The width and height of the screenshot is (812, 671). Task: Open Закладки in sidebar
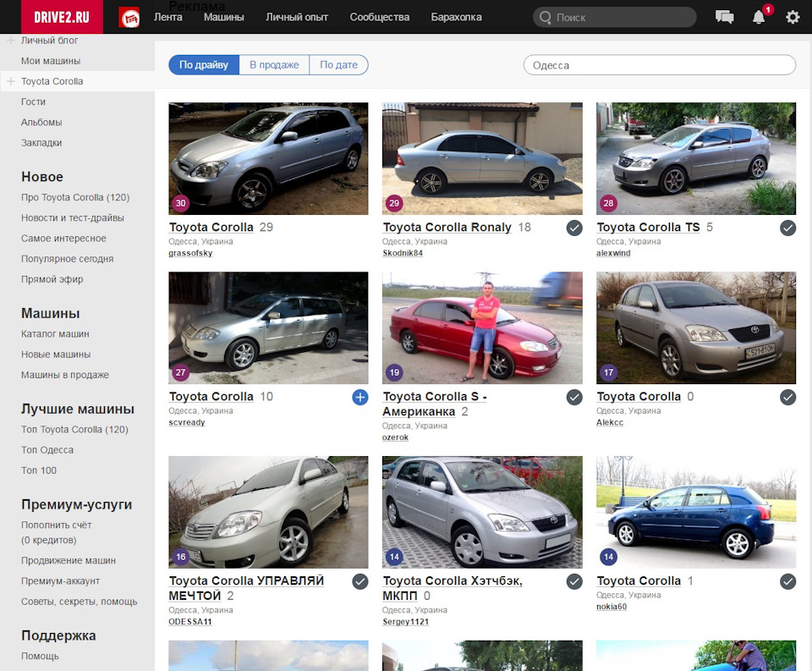point(41,142)
